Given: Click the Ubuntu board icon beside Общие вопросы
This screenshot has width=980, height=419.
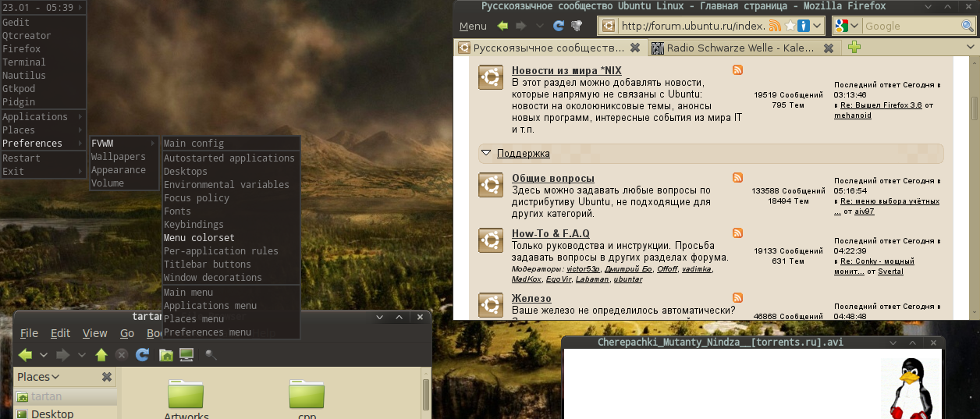Looking at the screenshot, I should [491, 185].
